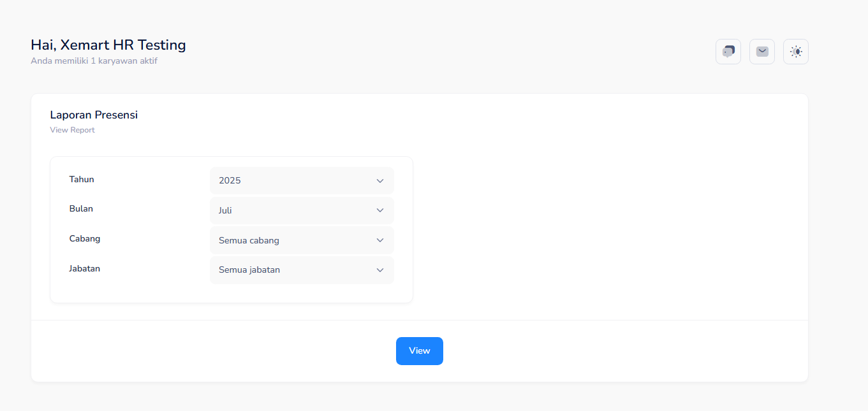The height and width of the screenshot is (411, 868).
Task: Click the Jabatan field label
Action: [x=85, y=269]
